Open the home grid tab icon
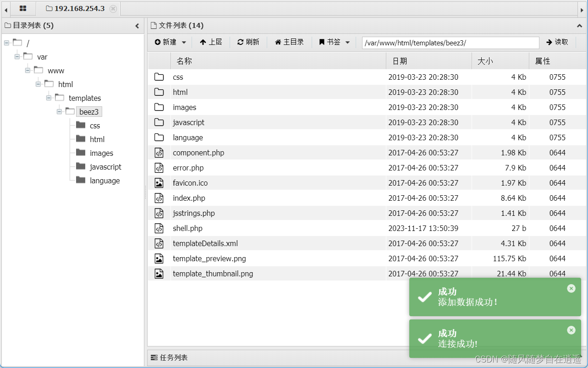The width and height of the screenshot is (588, 368). pos(22,9)
